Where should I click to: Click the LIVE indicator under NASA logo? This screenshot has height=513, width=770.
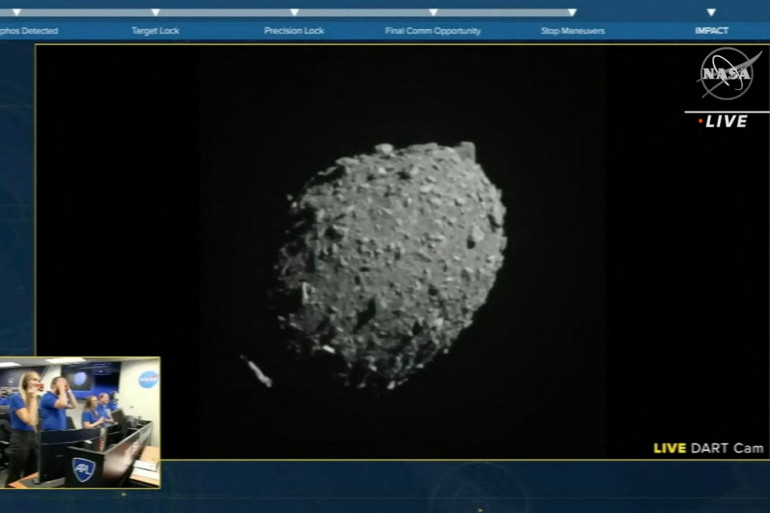pyautogui.click(x=723, y=121)
